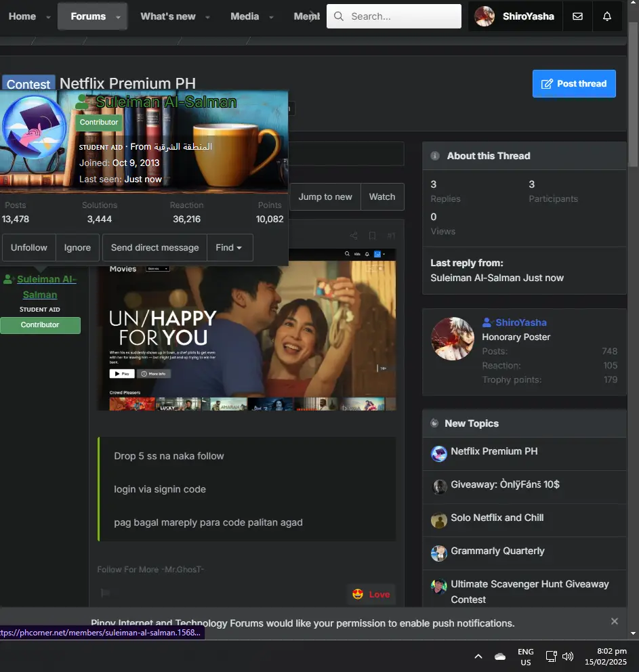This screenshot has height=672, width=639.
Task: Click the search magnifier icon
Action: pyautogui.click(x=339, y=16)
